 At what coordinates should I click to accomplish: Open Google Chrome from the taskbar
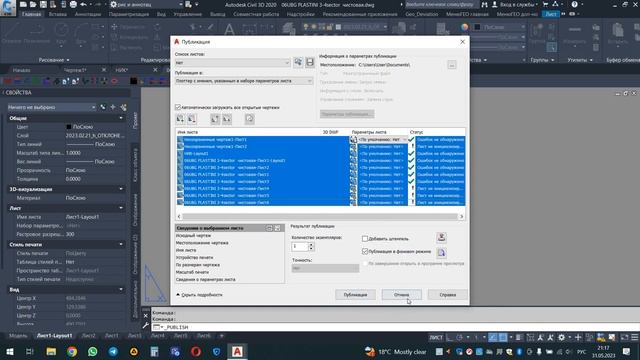72,351
